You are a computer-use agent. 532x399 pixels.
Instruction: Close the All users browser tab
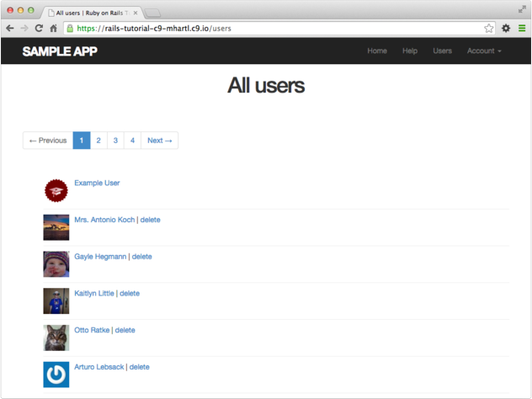coord(136,13)
